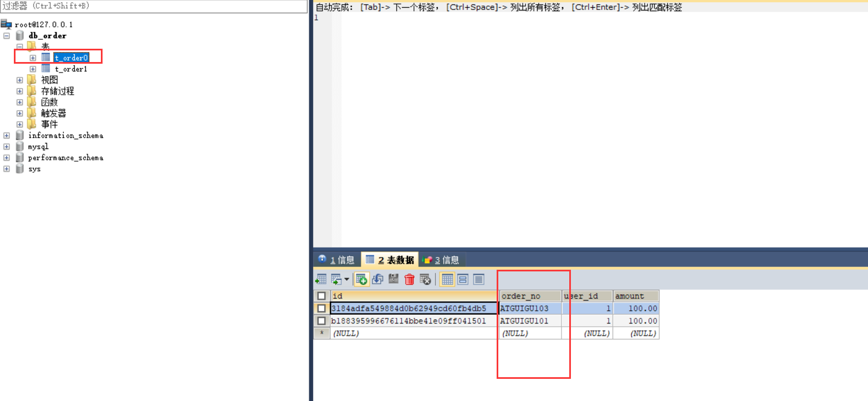The image size is (868, 401).
Task: Focus the 过滤器 filter input box
Action: tap(154, 6)
